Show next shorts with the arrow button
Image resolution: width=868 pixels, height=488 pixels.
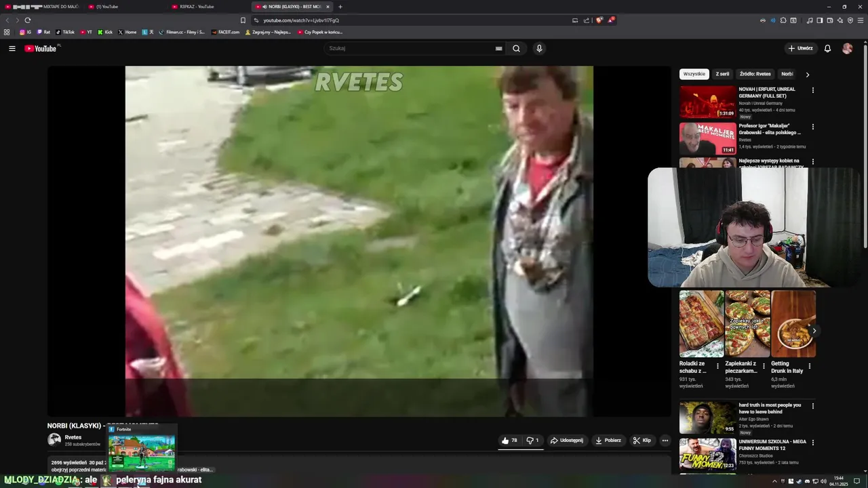(x=814, y=331)
